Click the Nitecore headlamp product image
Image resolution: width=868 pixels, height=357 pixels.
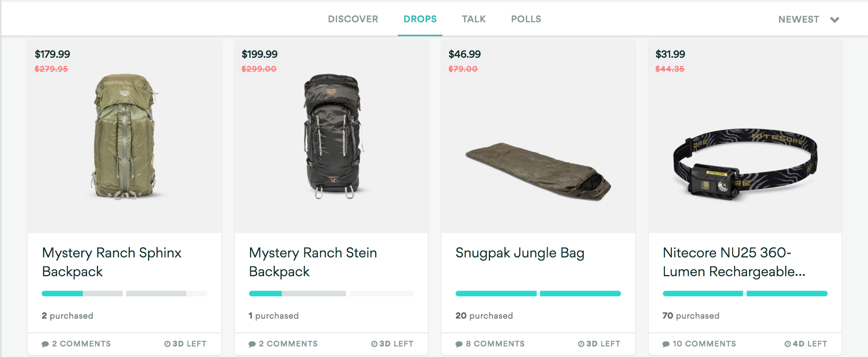[745, 164]
